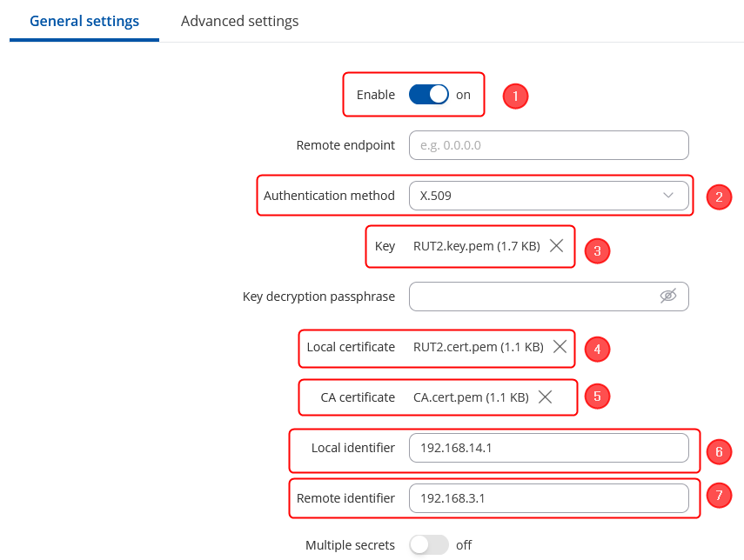744x560 pixels.
Task: Switch to the Advanced settings tab
Action: (239, 22)
